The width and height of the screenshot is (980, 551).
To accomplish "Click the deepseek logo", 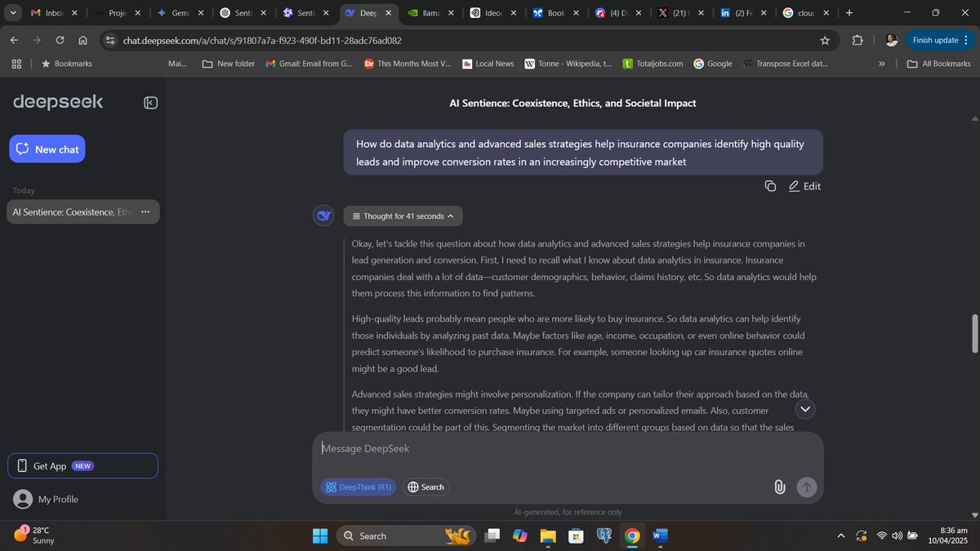I will (x=58, y=102).
